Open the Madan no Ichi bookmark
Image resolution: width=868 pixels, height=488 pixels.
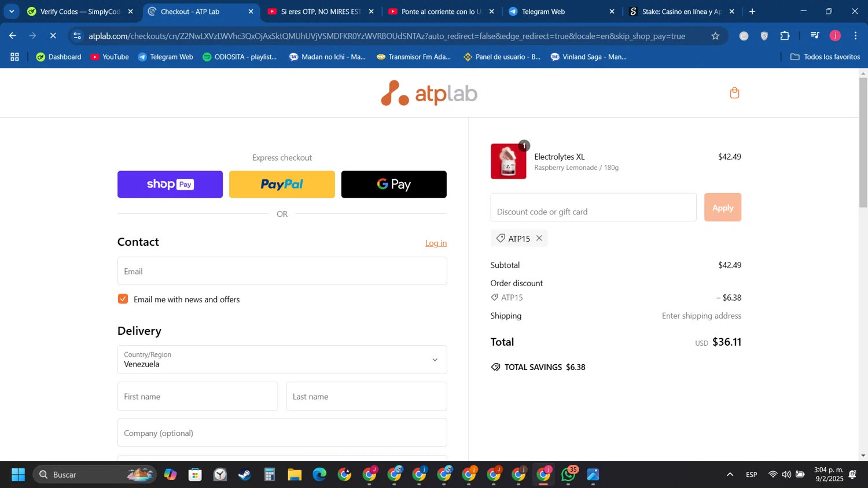(x=328, y=57)
